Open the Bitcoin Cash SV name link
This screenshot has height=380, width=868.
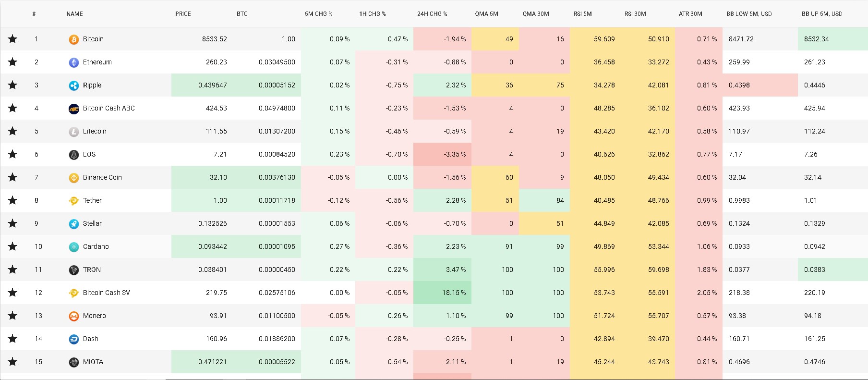(106, 293)
